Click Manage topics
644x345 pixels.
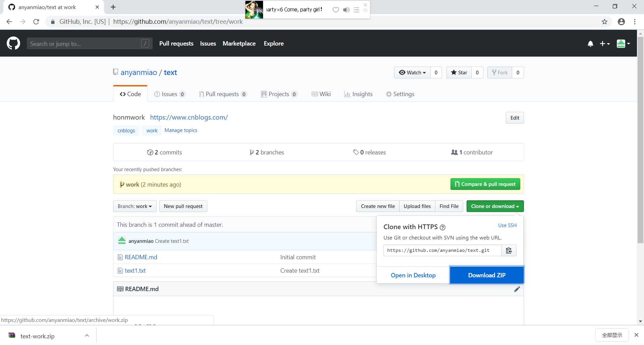tap(181, 130)
